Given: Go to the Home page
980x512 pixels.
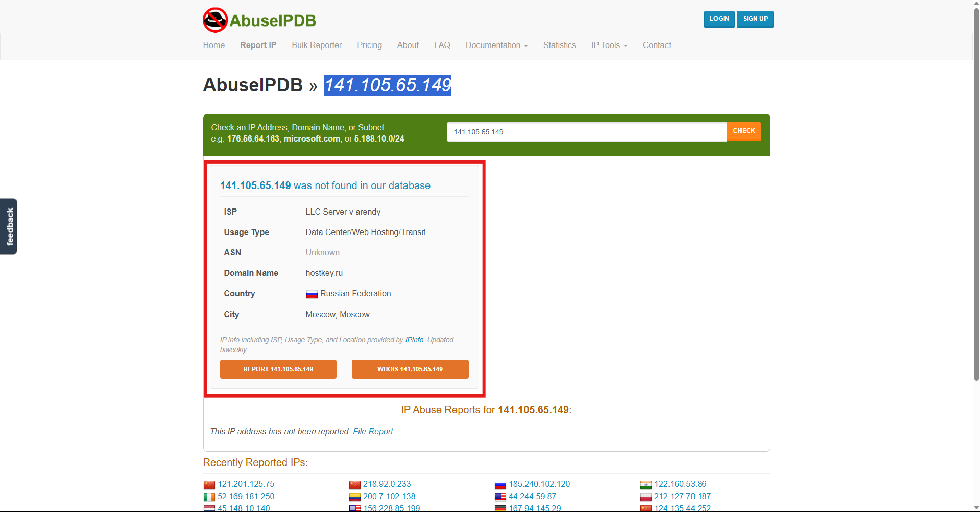Looking at the screenshot, I should tap(213, 45).
